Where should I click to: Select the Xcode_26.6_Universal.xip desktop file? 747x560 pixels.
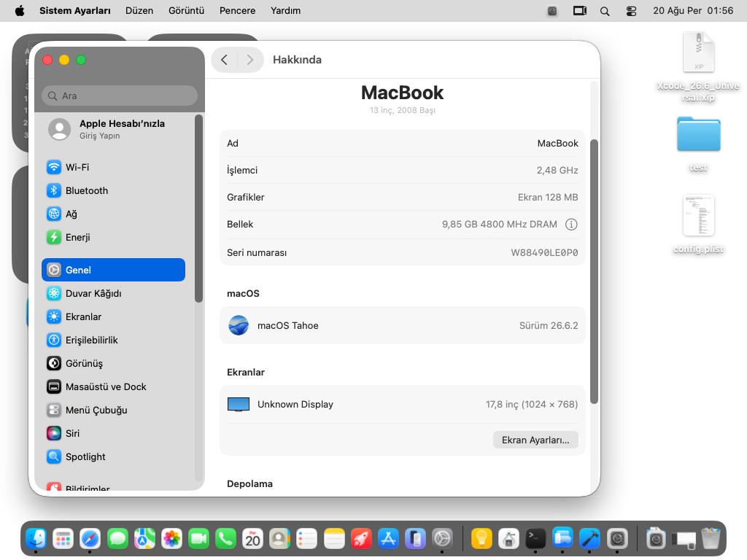point(698,66)
